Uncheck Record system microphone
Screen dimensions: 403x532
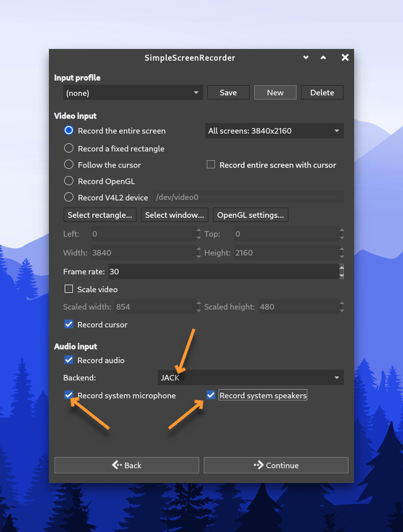pos(69,395)
